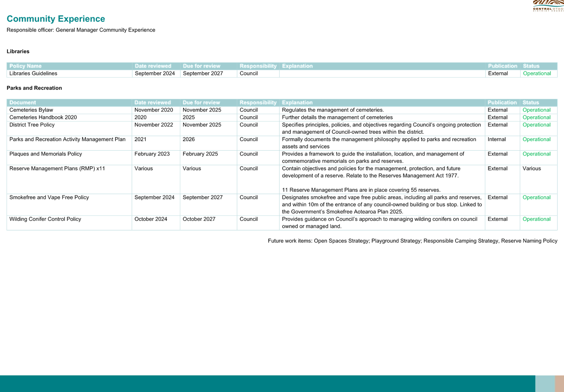This screenshot has height=392, width=564.
Task: Click '11 Reserve Management Plans are in place' sentence
Action: click(x=361, y=190)
